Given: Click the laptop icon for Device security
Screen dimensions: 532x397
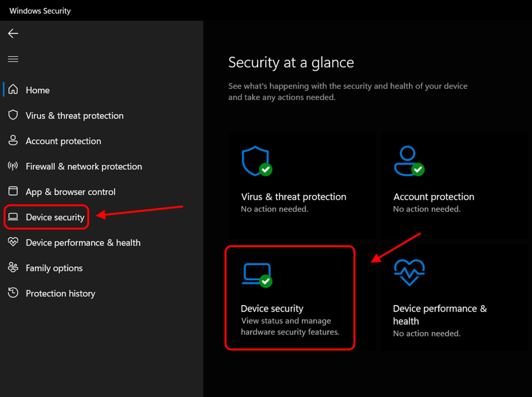Looking at the screenshot, I should tap(13, 217).
